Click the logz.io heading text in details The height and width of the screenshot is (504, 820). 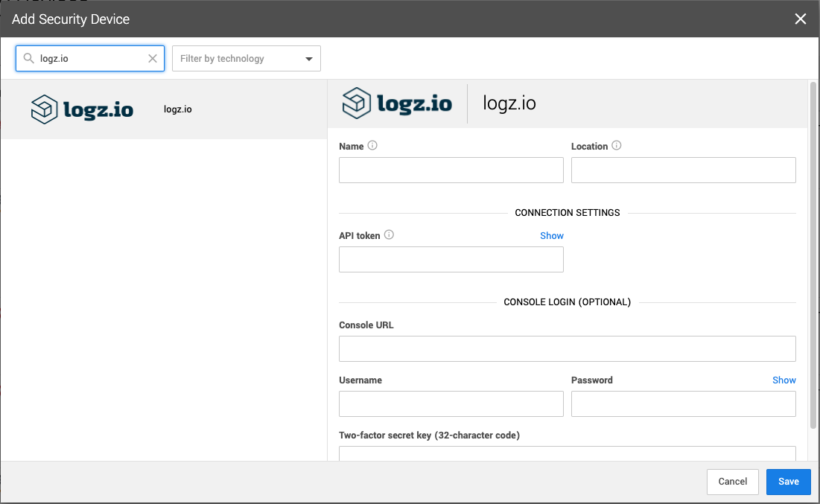(x=509, y=103)
